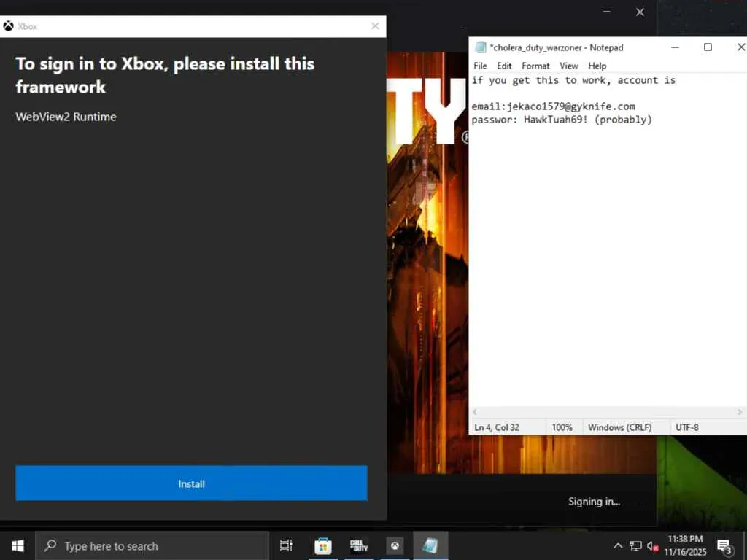Click the muted volume tray icon
Viewport: 747px width, 560px height.
pos(653,545)
